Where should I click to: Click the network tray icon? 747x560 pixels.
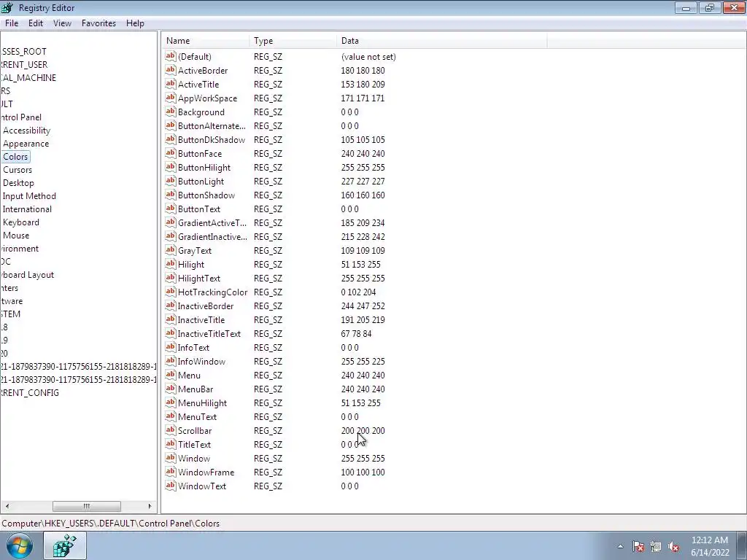pos(656,547)
